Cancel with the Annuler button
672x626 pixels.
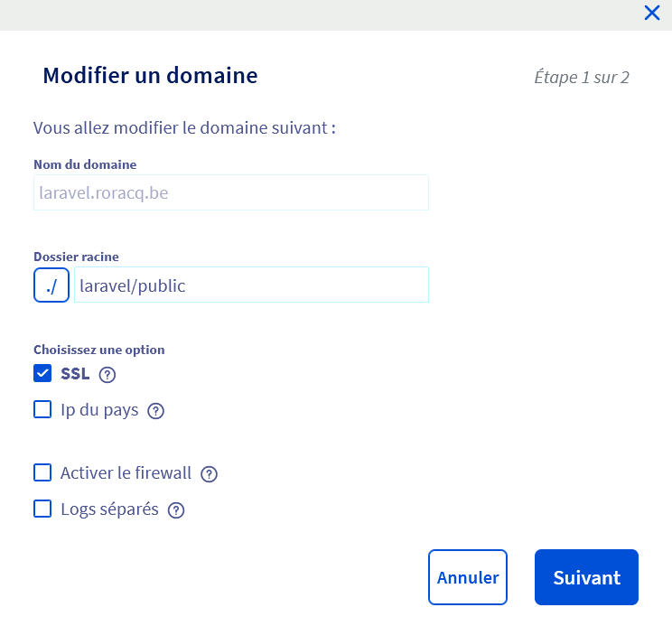pyautogui.click(x=468, y=577)
